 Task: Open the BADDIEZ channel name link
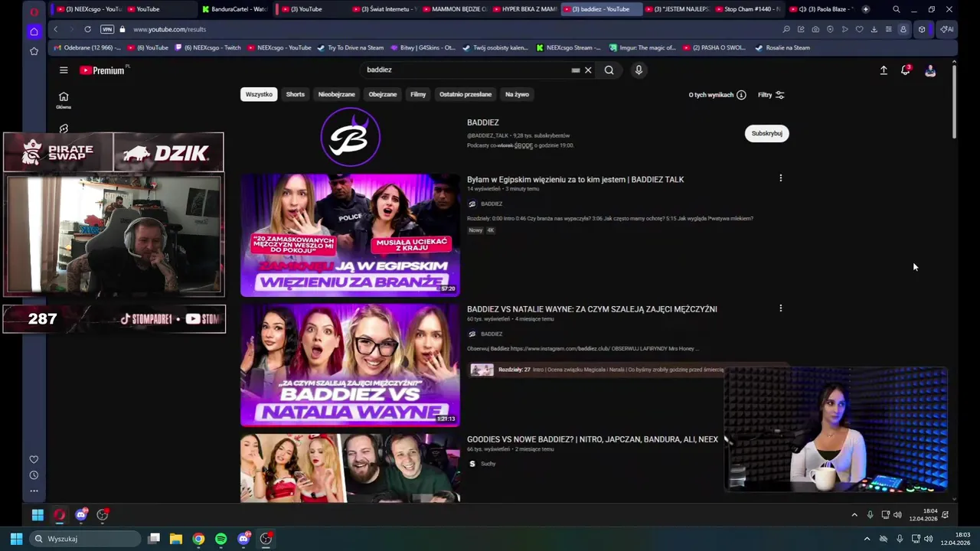pos(483,122)
